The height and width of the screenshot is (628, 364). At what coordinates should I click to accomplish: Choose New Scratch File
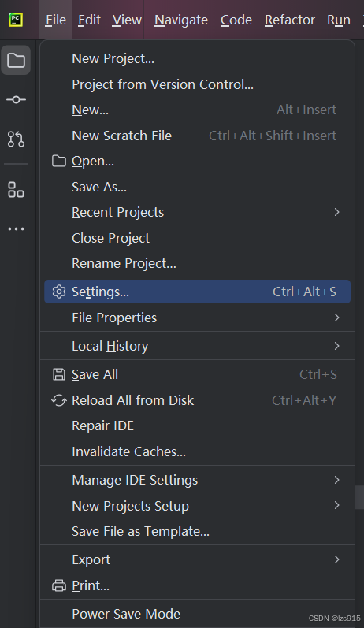tap(198, 136)
